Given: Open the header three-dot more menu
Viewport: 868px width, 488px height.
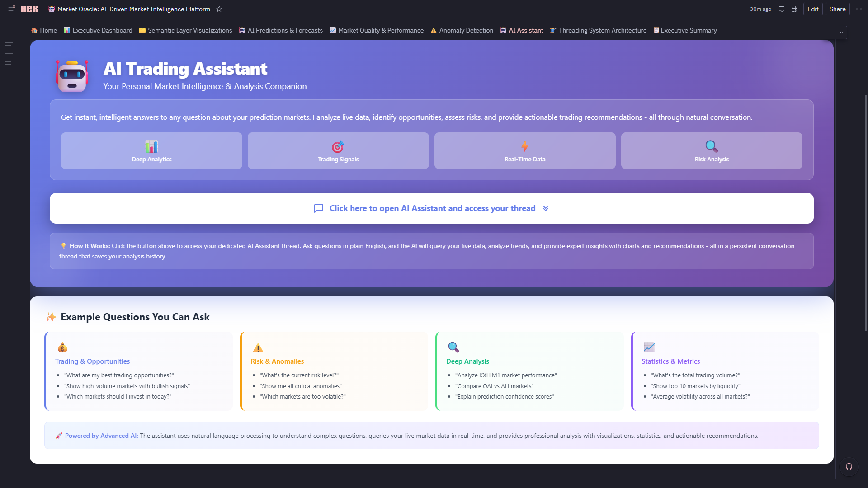Looking at the screenshot, I should (859, 9).
